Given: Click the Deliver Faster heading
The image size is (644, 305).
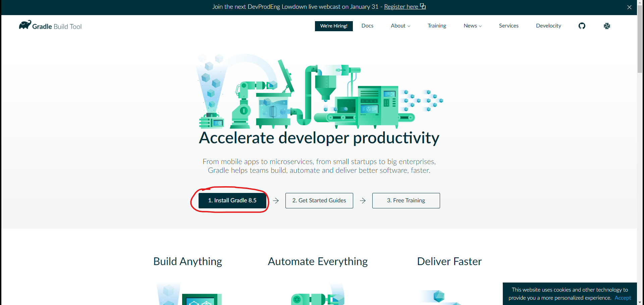Looking at the screenshot, I should click(x=449, y=261).
